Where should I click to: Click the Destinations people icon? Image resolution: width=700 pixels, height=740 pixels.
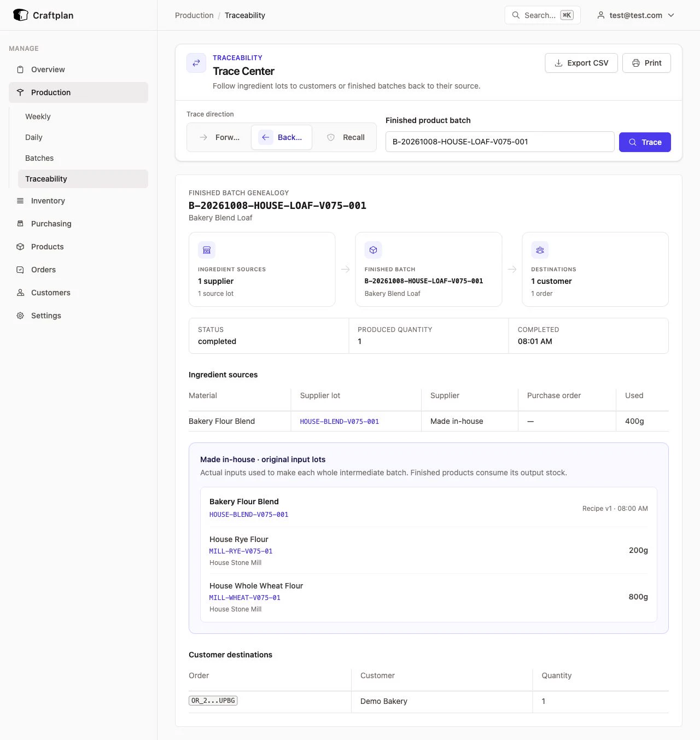pyautogui.click(x=540, y=250)
